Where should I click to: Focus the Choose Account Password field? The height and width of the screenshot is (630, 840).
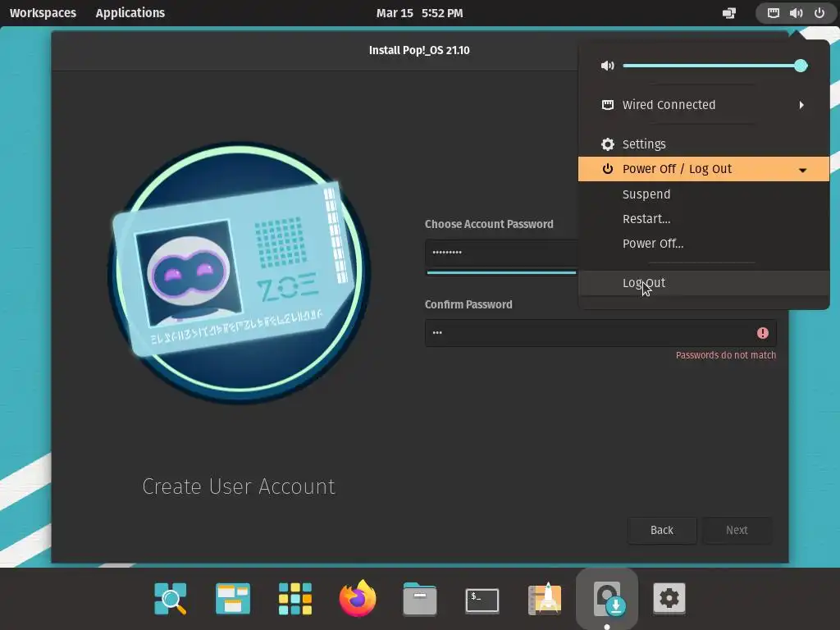coord(501,253)
